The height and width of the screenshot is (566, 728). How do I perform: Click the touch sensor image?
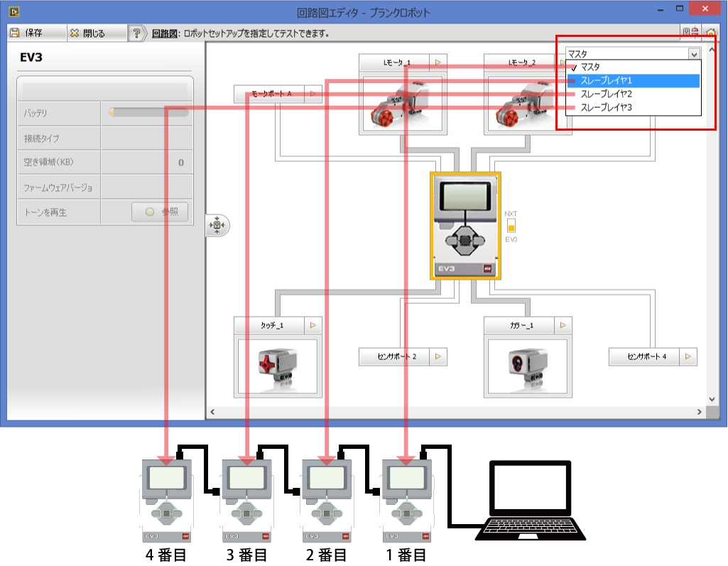(278, 366)
